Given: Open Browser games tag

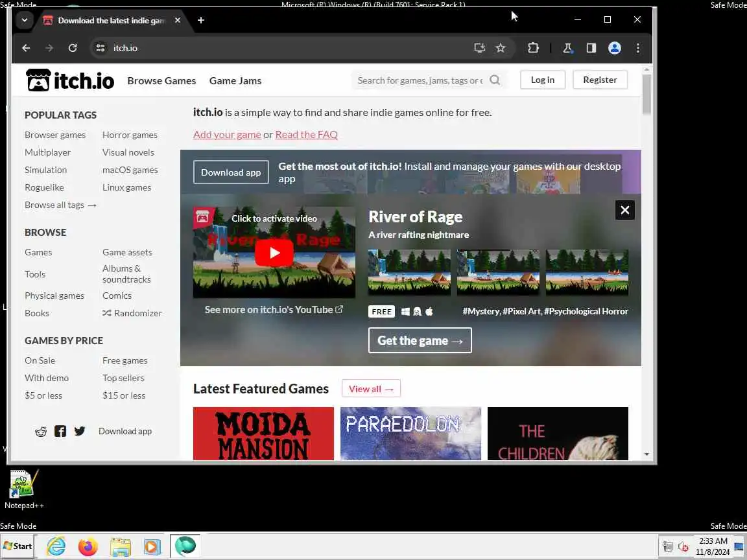Looking at the screenshot, I should click(55, 135).
